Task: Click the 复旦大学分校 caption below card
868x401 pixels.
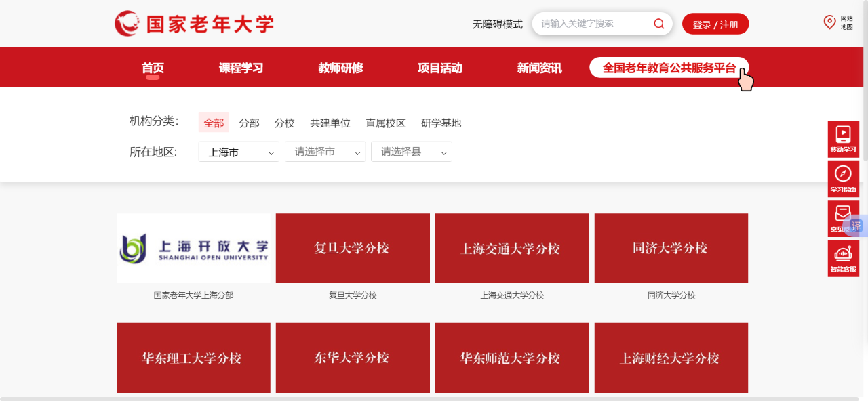Action: [353, 295]
